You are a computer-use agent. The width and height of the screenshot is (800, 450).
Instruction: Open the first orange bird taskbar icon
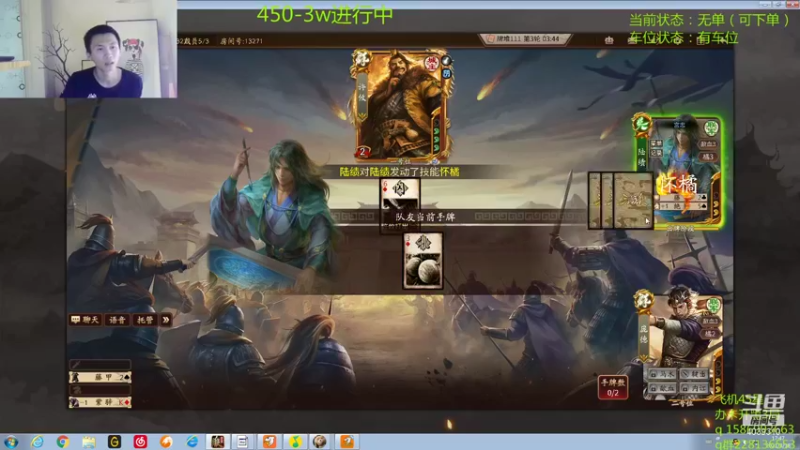coord(269,442)
